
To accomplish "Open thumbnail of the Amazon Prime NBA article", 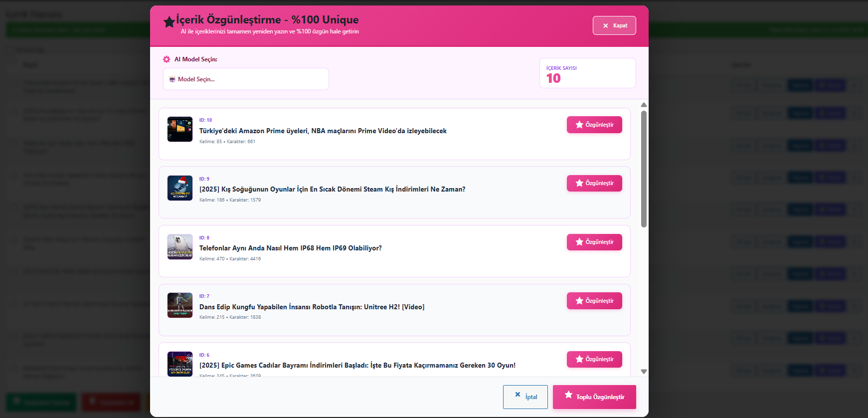I will pyautogui.click(x=180, y=129).
